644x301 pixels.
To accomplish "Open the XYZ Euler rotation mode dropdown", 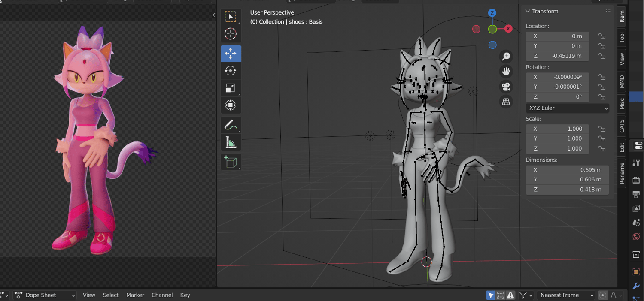I will [x=567, y=108].
